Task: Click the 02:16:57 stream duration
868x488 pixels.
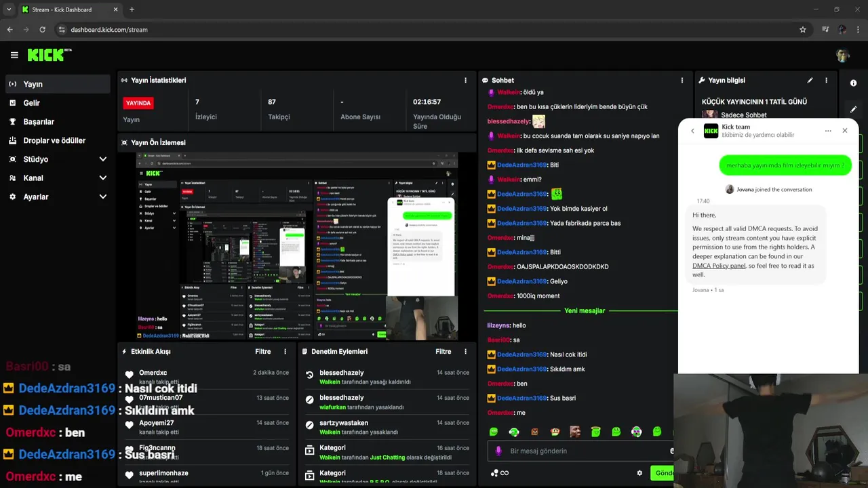Action: pyautogui.click(x=427, y=102)
